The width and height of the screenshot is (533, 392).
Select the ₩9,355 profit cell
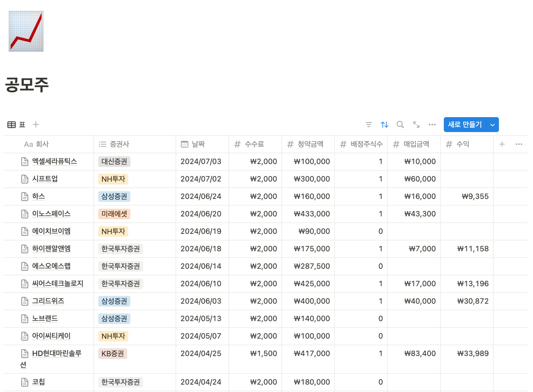pyautogui.click(x=466, y=196)
